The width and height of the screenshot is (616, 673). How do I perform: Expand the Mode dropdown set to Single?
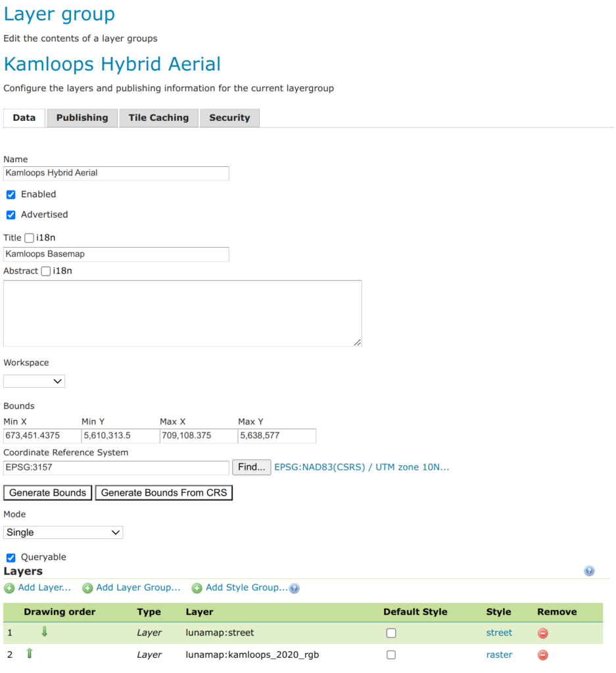[x=63, y=532]
